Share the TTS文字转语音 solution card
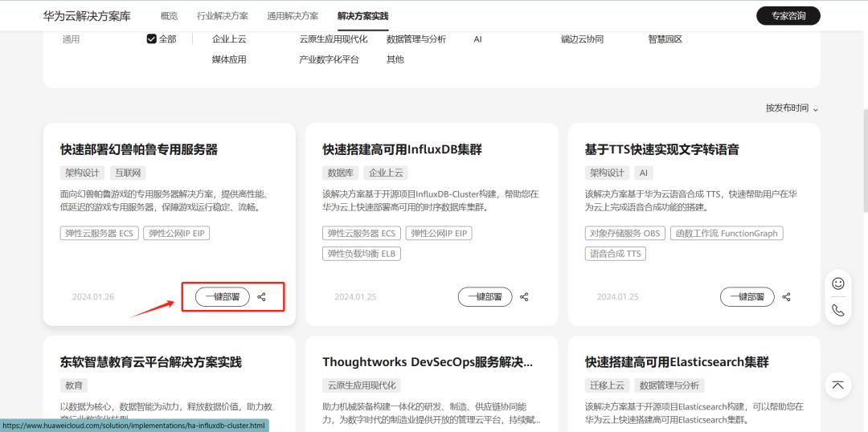This screenshot has height=432, width=868. 786,297
